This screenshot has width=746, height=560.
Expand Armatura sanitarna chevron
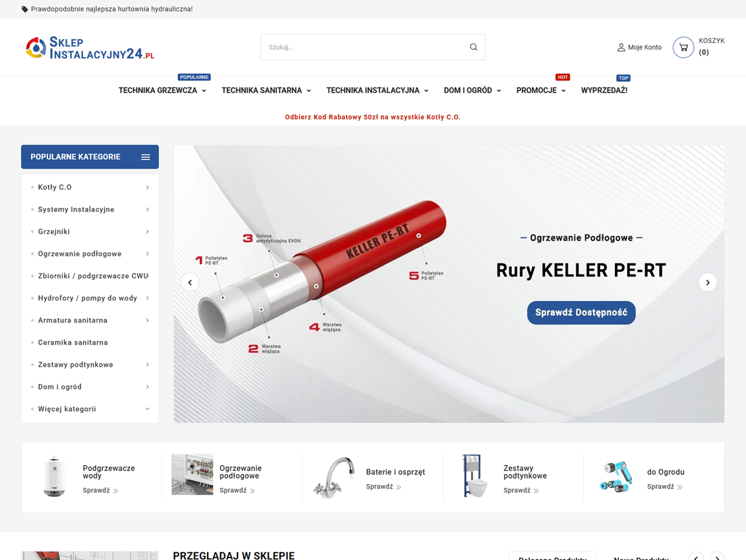pos(147,321)
